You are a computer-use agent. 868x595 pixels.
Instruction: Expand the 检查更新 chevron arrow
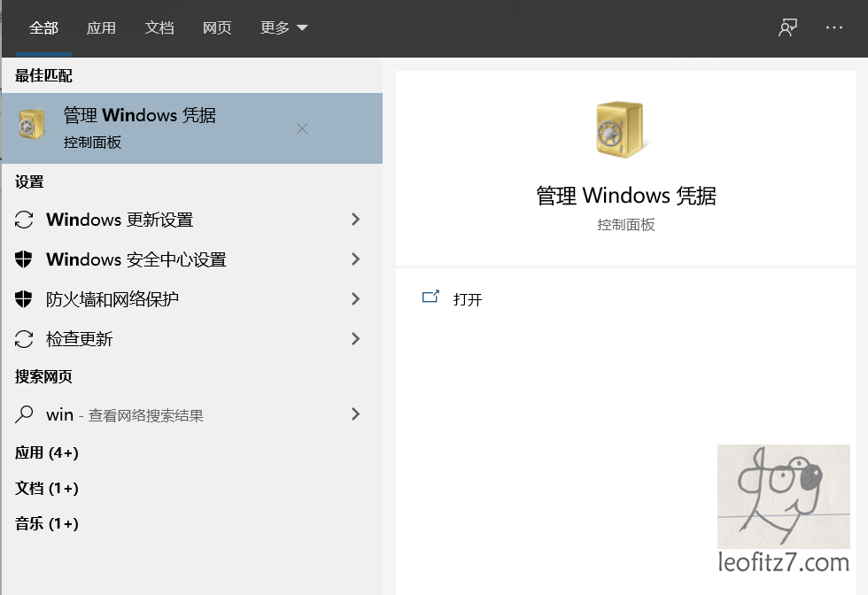click(355, 339)
